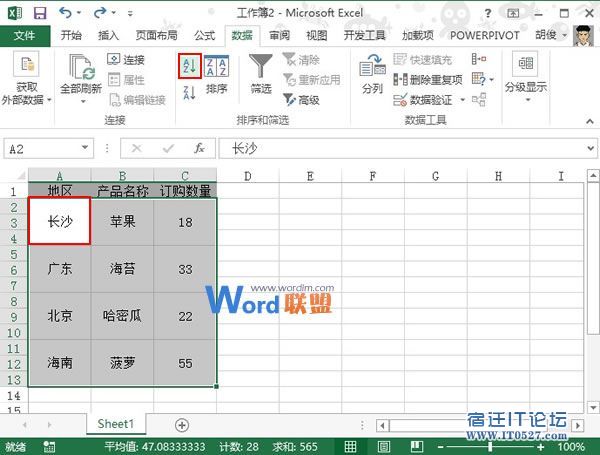Image resolution: width=600 pixels, height=455 pixels.
Task: Open the Data Validation dropdown arrow
Action: [x=462, y=100]
